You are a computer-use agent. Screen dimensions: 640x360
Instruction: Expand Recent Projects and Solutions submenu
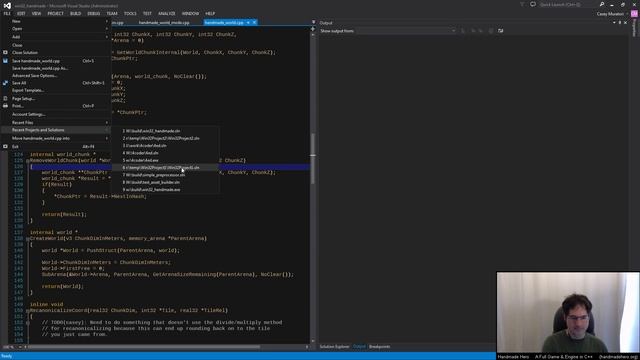pyautogui.click(x=56, y=130)
